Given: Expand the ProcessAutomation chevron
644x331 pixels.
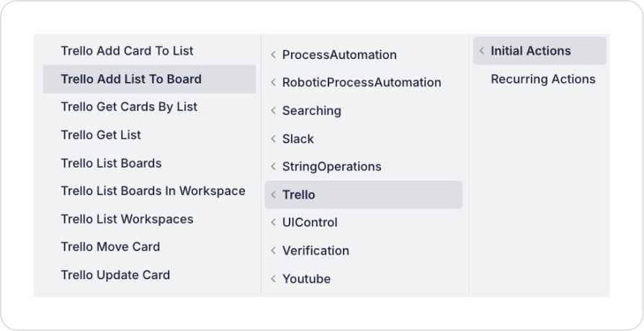Looking at the screenshot, I should click(x=274, y=55).
